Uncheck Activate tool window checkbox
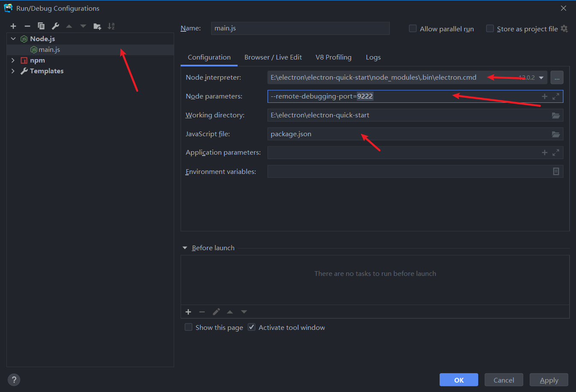The width and height of the screenshot is (576, 392). [252, 327]
